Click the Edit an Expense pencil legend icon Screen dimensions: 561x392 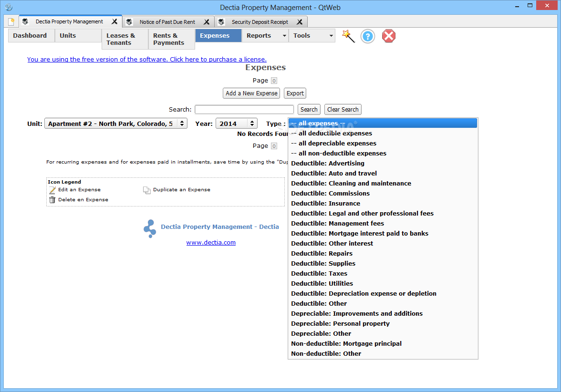(x=52, y=190)
